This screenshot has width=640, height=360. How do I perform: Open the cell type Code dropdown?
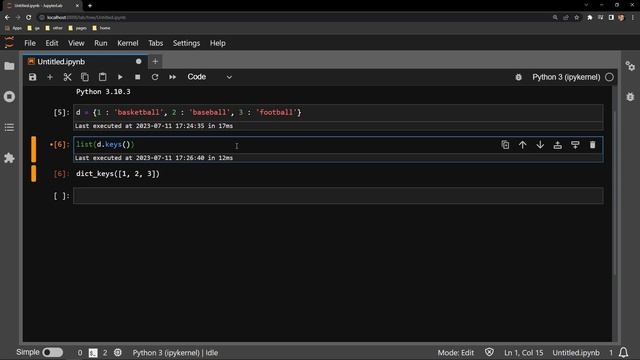[x=209, y=77]
